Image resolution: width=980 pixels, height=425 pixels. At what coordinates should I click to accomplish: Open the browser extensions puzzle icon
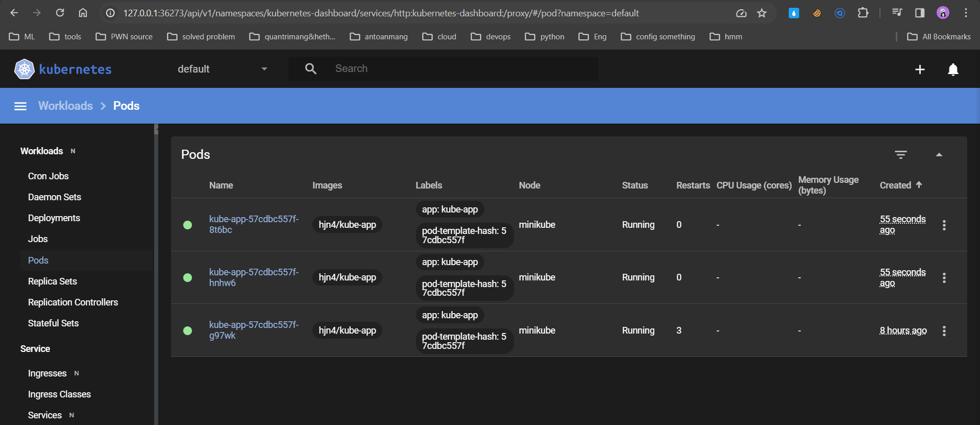(863, 13)
